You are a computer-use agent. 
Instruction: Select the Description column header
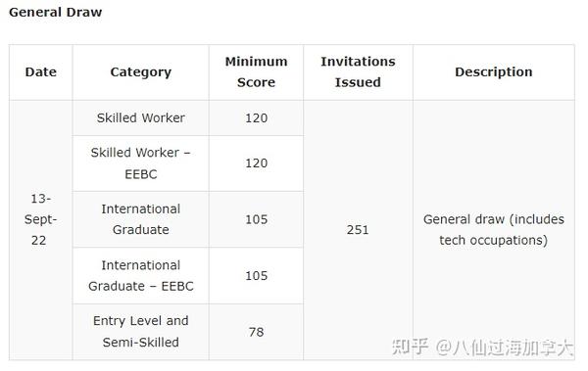click(494, 72)
